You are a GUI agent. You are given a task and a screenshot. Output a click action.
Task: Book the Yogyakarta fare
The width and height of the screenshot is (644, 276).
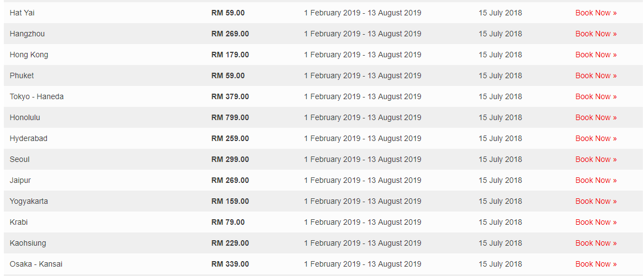(x=596, y=201)
